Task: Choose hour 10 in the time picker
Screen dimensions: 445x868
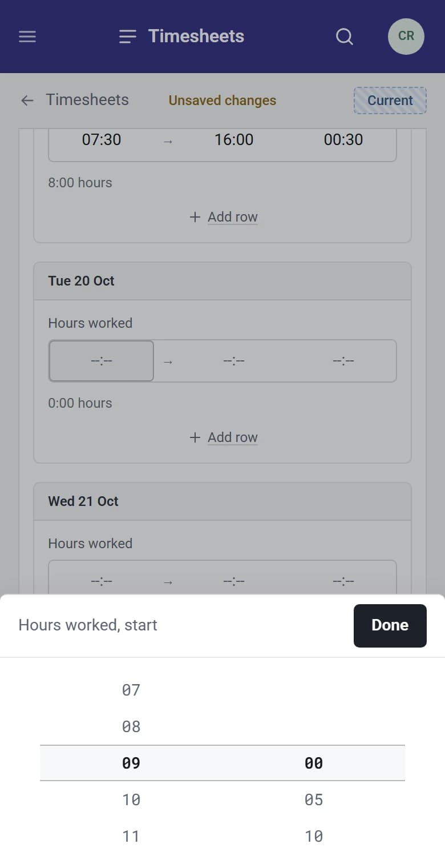Action: point(131,799)
